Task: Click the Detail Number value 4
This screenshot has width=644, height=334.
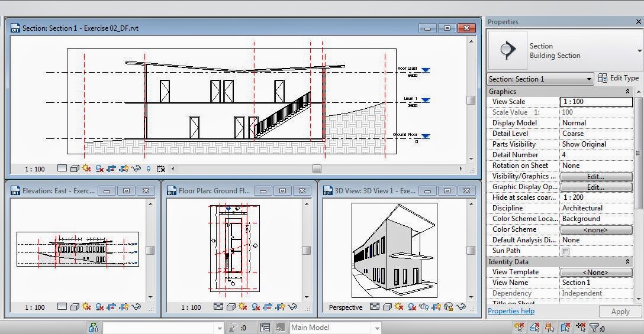Action: 596,155
